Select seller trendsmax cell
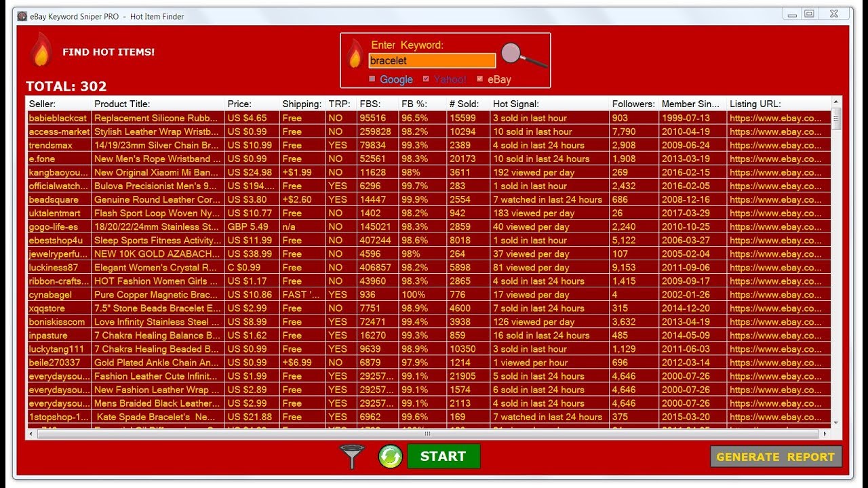Image resolution: width=868 pixels, height=488 pixels. pos(59,145)
